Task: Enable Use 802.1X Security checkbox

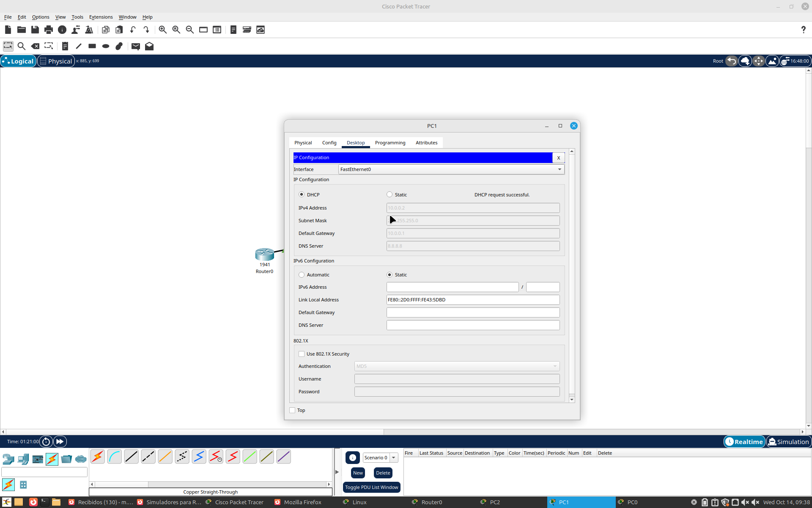Action: point(302,354)
